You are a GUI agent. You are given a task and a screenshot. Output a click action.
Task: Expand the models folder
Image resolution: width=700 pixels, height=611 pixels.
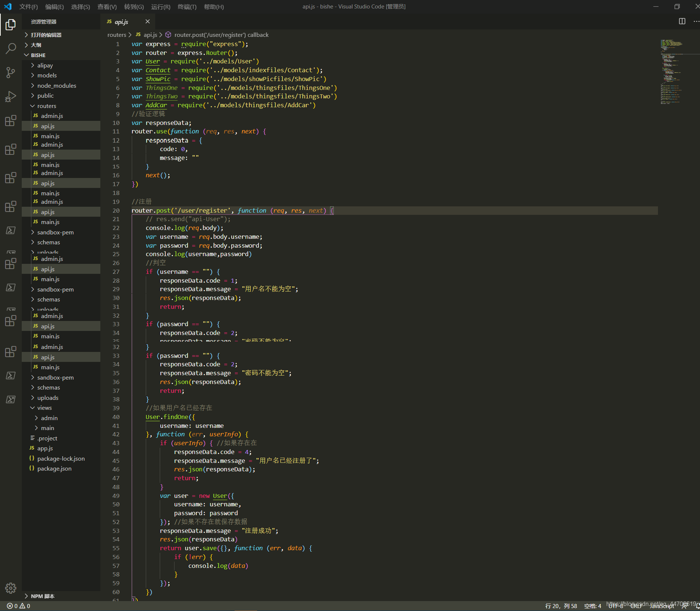[x=61, y=75]
